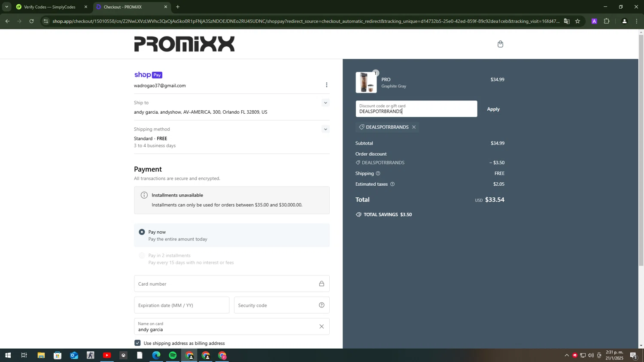Click the Installments unavailable info icon

[144, 195]
